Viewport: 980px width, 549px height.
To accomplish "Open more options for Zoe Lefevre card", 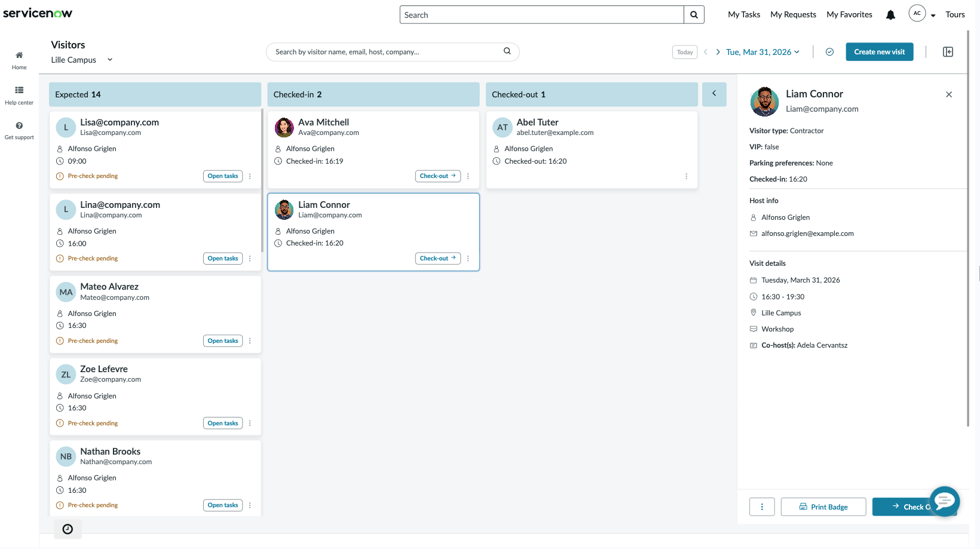I will pyautogui.click(x=250, y=424).
